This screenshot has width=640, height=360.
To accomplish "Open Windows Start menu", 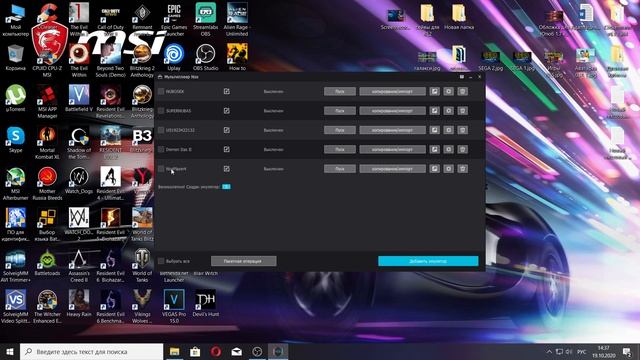I will (x=10, y=351).
